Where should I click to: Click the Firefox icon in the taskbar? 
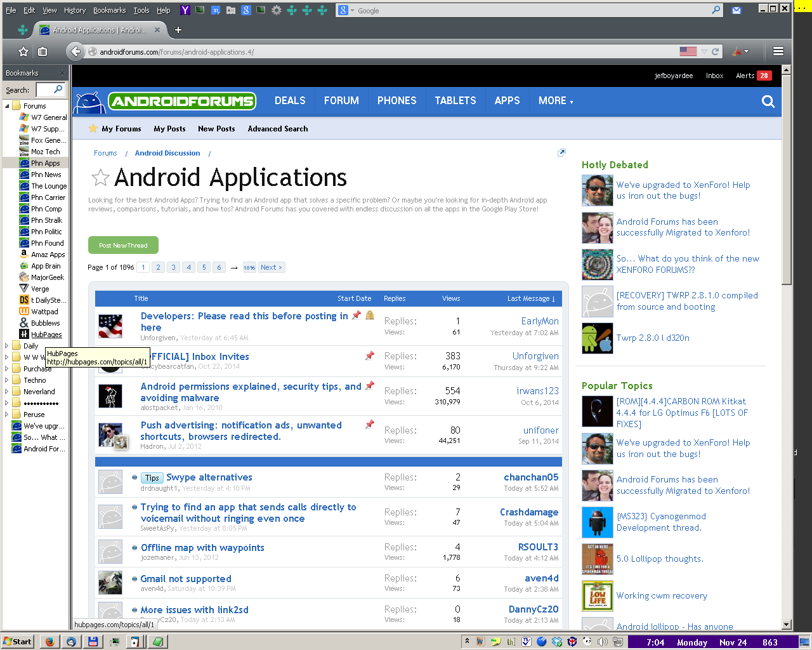click(49, 642)
